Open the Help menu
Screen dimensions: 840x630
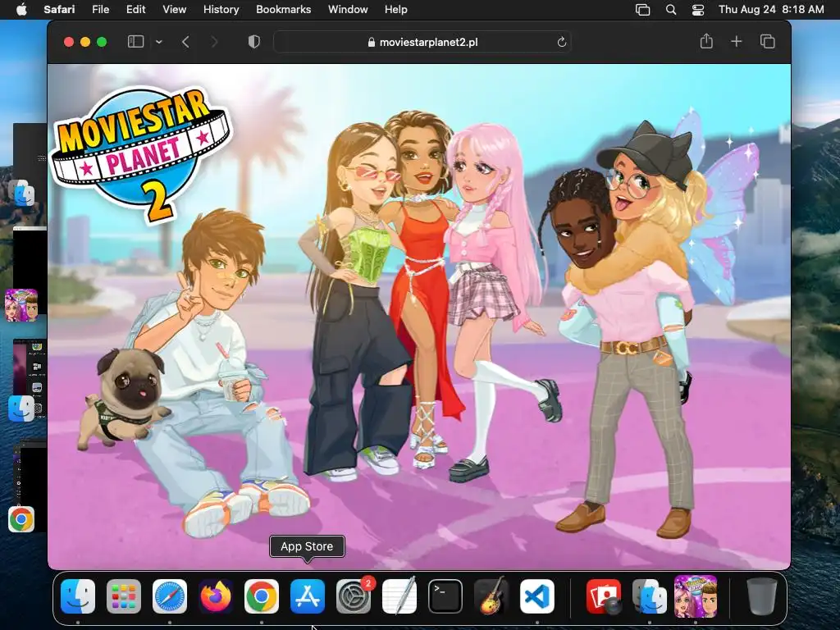[396, 10]
